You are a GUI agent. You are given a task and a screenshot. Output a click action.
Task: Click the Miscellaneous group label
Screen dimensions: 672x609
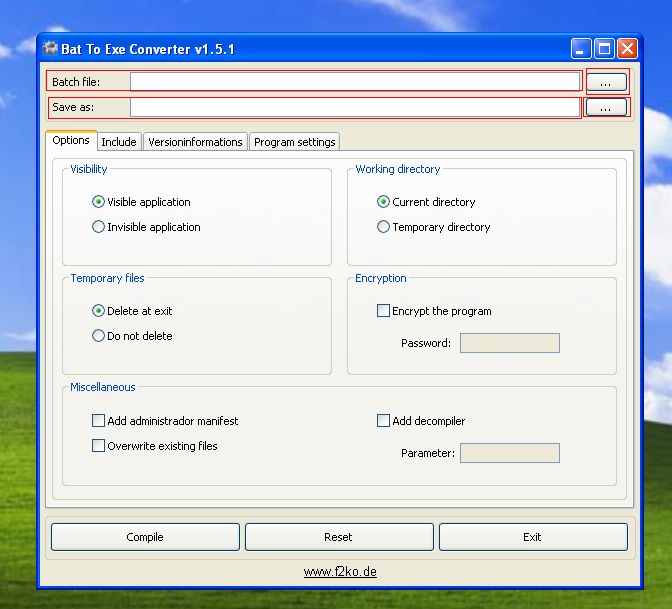(102, 387)
